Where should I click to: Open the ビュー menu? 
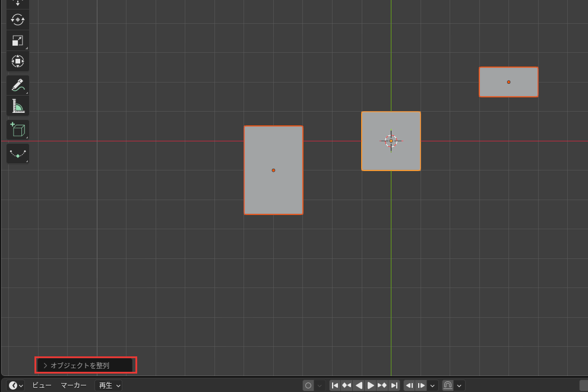click(42, 385)
